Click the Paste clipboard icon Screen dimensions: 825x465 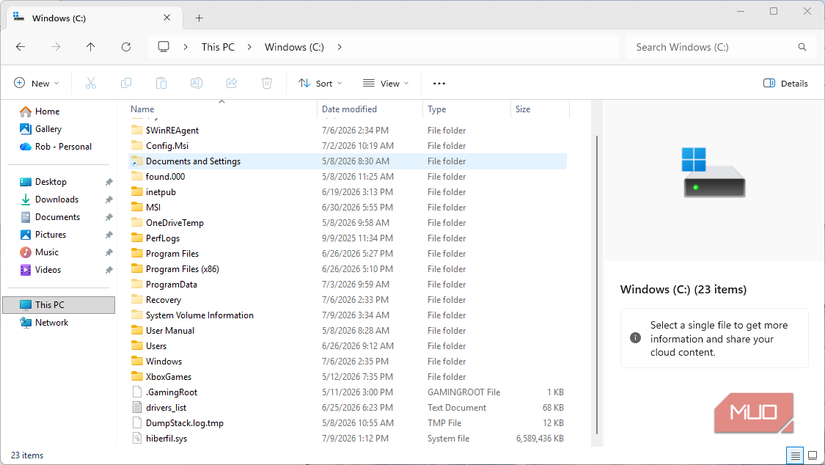(x=161, y=83)
